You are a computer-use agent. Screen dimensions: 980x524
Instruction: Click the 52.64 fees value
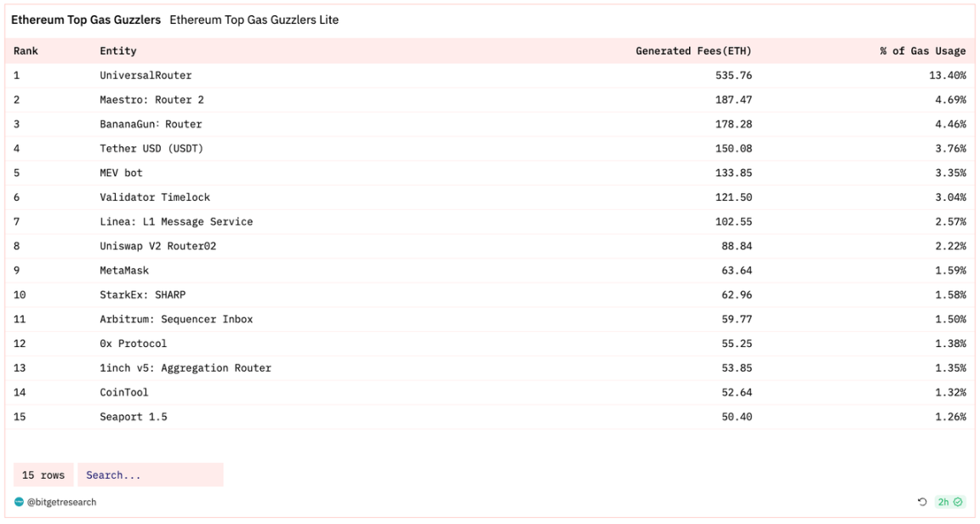tap(737, 392)
